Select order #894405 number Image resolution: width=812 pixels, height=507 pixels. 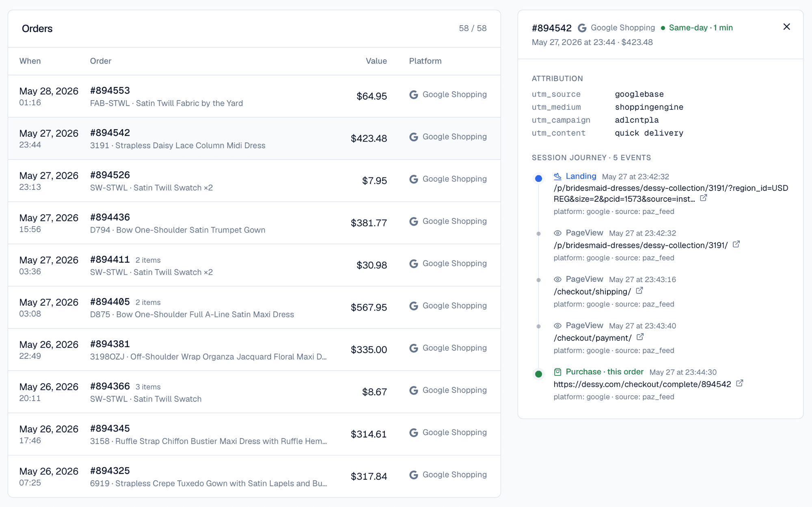tap(110, 302)
